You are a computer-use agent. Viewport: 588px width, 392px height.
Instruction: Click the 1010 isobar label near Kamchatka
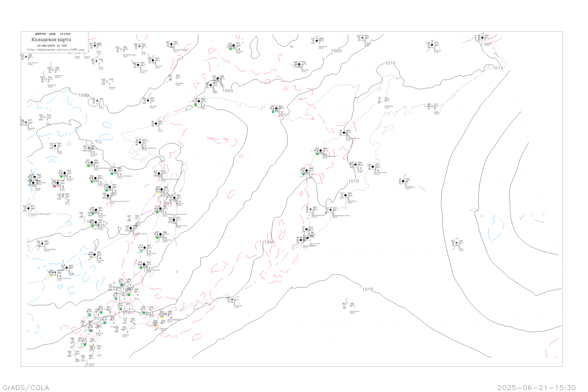click(x=354, y=181)
